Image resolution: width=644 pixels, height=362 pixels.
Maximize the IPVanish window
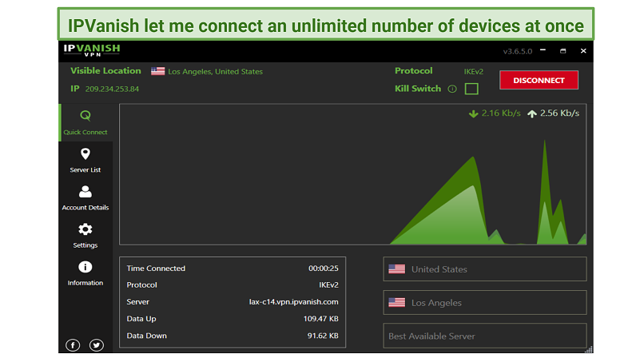(x=563, y=51)
